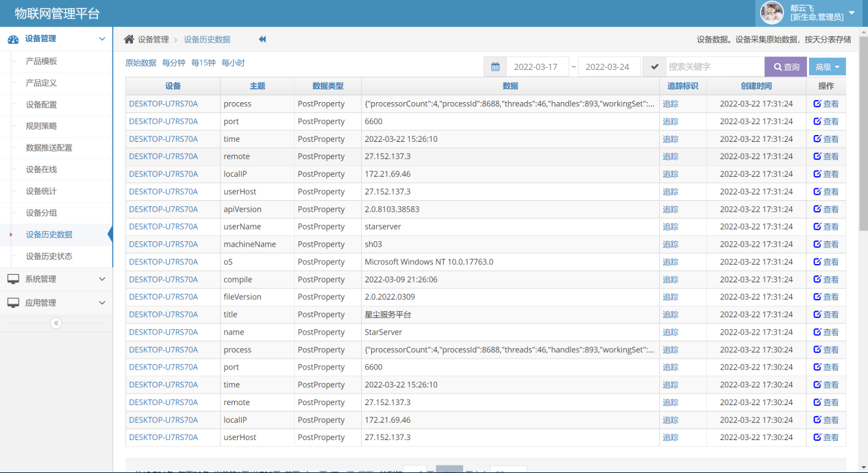Screen dimensions: 868x473
Task: Click the 追踪 link in the compile row
Action: pyautogui.click(x=670, y=279)
